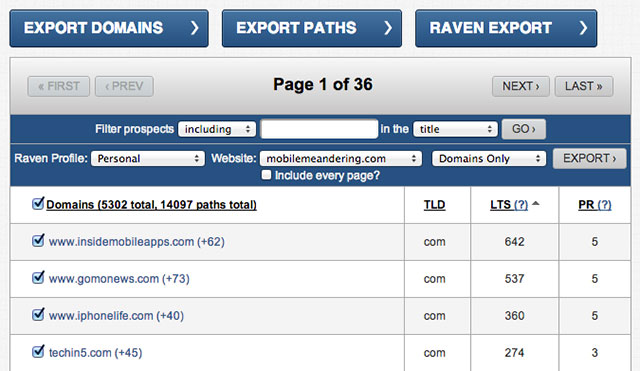
Task: Click the chevron on Export Paths
Action: point(388,28)
